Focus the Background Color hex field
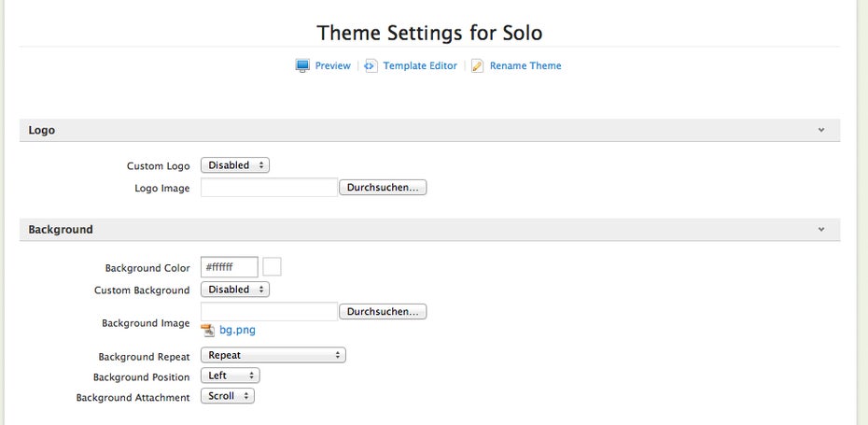 230,267
